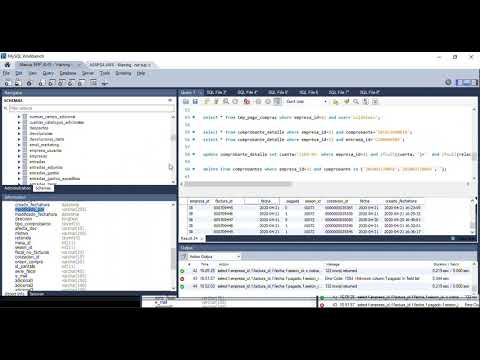The width and height of the screenshot is (480, 360).
Task: Create new SQL tab from main toolbar
Action: pos(7,83)
